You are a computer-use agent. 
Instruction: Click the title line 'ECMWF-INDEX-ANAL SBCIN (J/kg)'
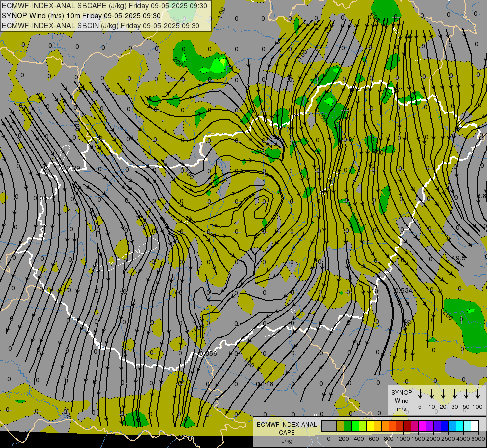(61, 26)
